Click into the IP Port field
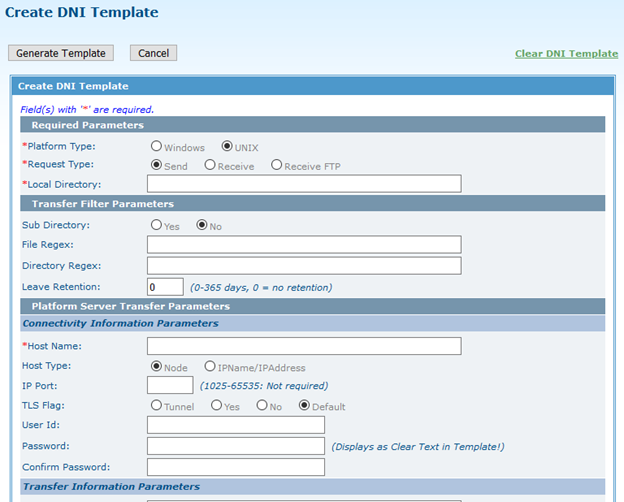 tap(170, 385)
